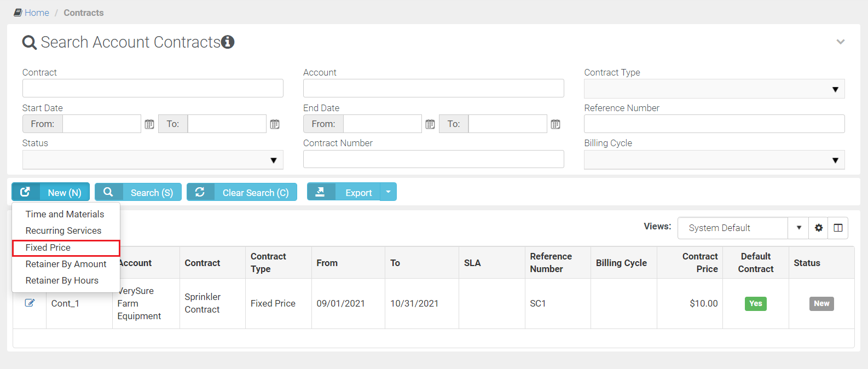Image resolution: width=868 pixels, height=369 pixels.
Task: Open Start Date To calendar picker
Action: click(x=275, y=124)
